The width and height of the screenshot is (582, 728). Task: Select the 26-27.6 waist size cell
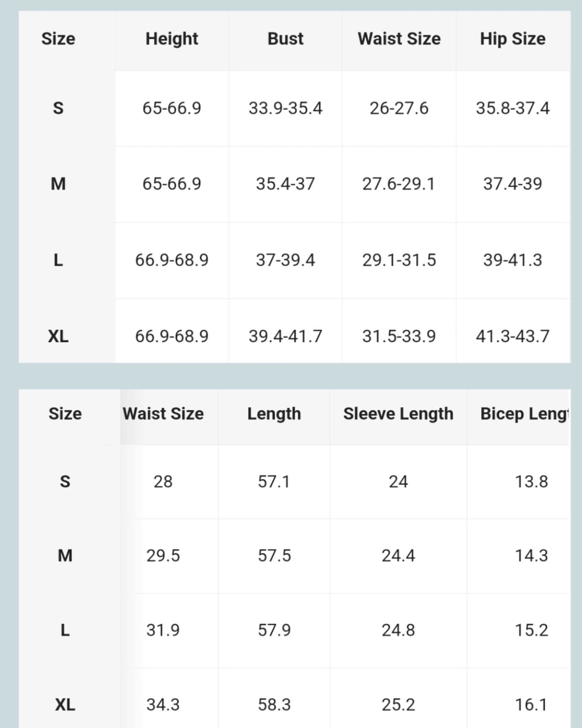point(399,108)
